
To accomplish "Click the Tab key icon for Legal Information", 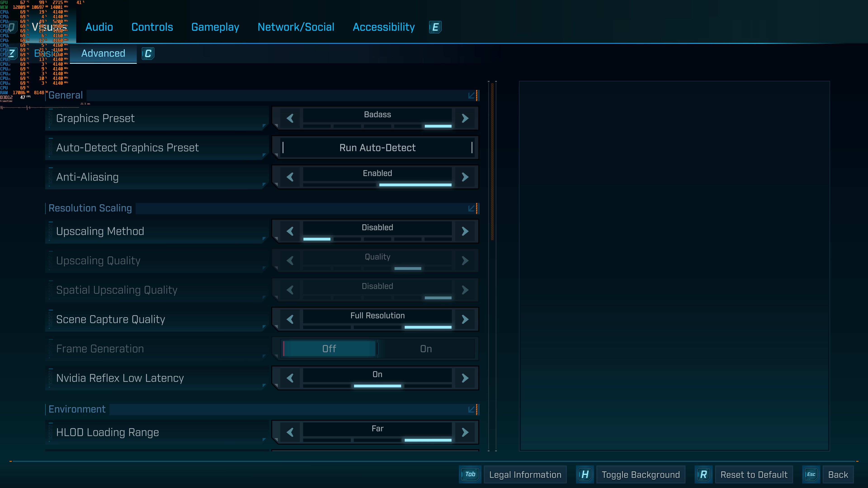I will 470,474.
